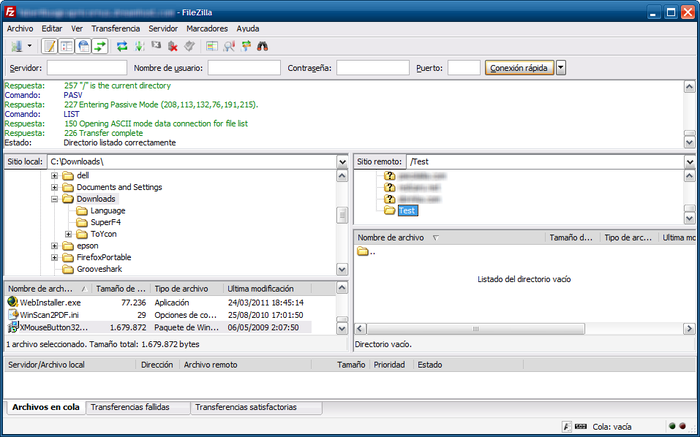Click the Language folder icon

[x=82, y=210]
